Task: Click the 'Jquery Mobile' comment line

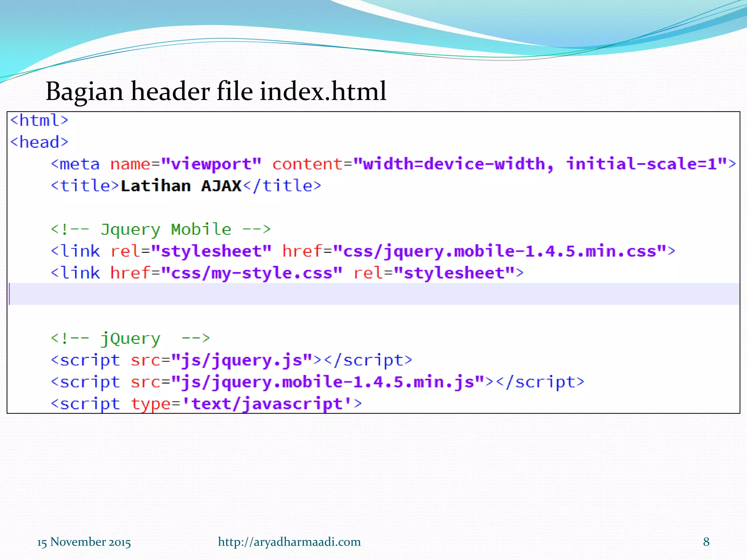Action: click(160, 230)
